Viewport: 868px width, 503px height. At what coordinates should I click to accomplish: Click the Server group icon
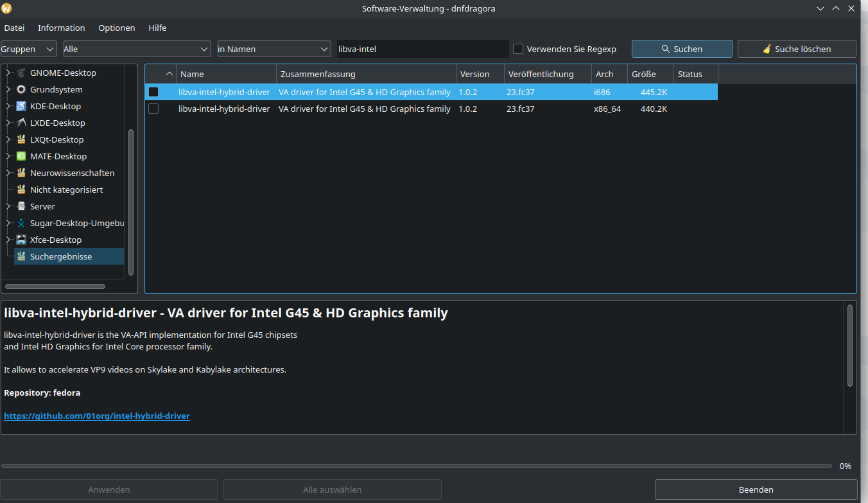(21, 206)
